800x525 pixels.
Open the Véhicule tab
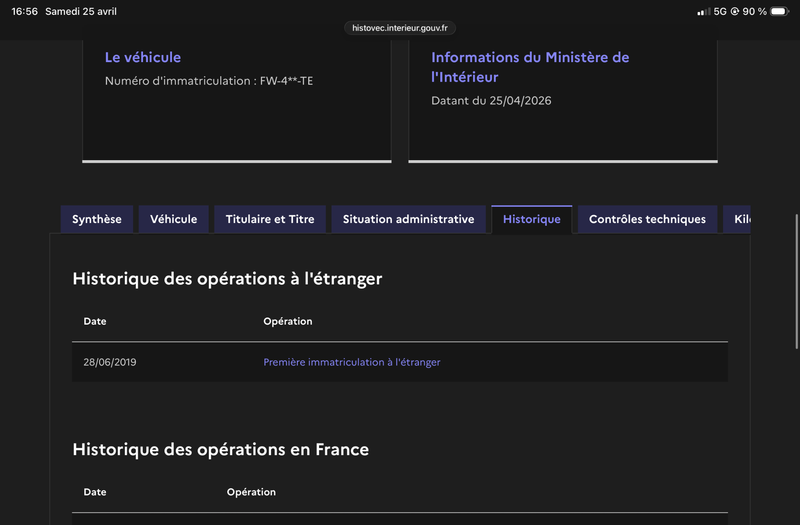174,219
